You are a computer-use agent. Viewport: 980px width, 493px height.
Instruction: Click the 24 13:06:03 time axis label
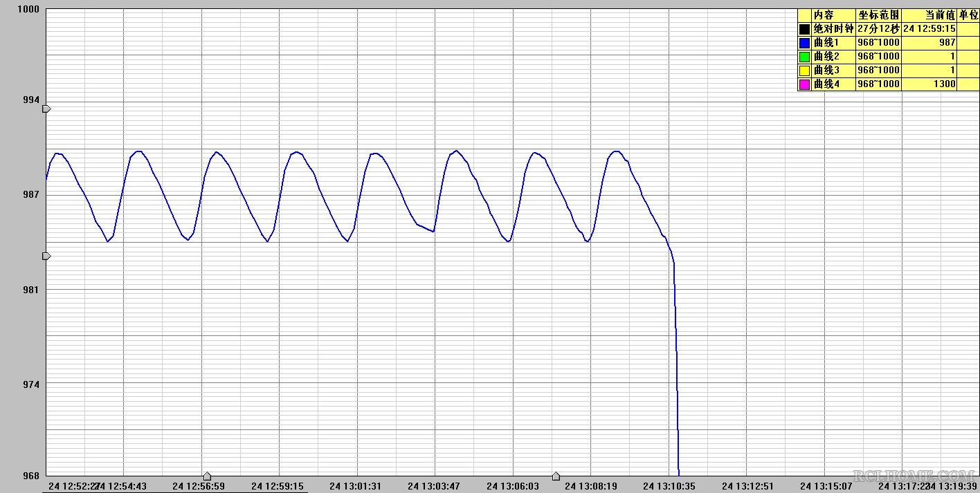(513, 486)
